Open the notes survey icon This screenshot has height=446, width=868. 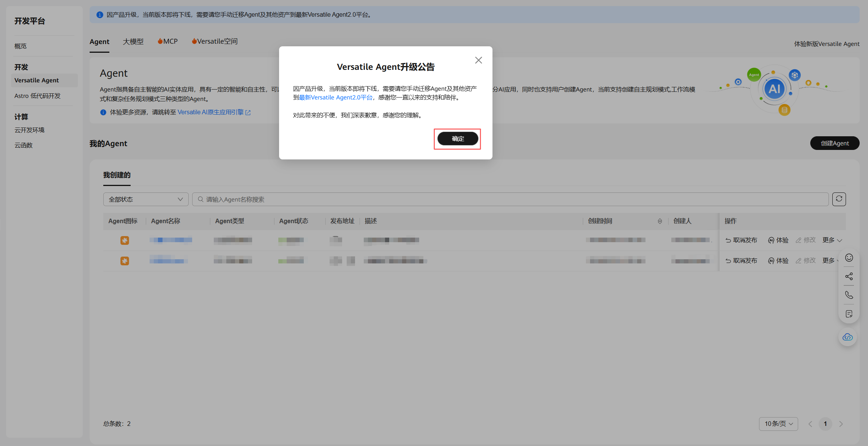[x=849, y=314]
